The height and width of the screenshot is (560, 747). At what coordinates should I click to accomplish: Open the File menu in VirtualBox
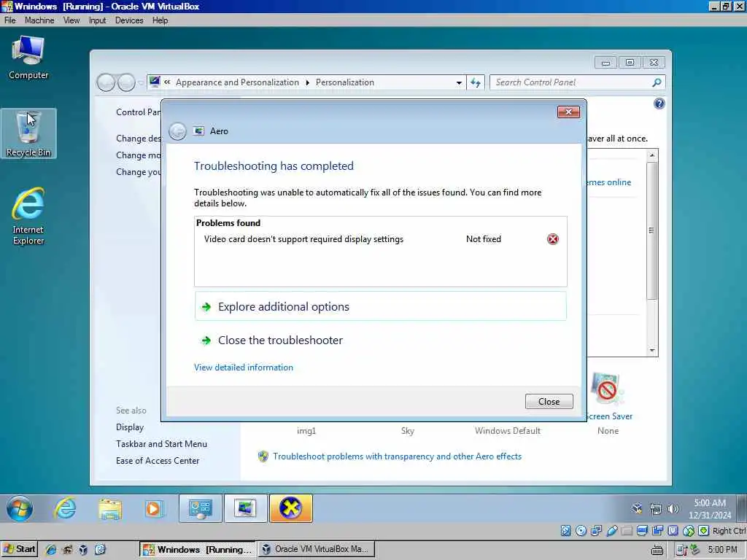click(10, 20)
